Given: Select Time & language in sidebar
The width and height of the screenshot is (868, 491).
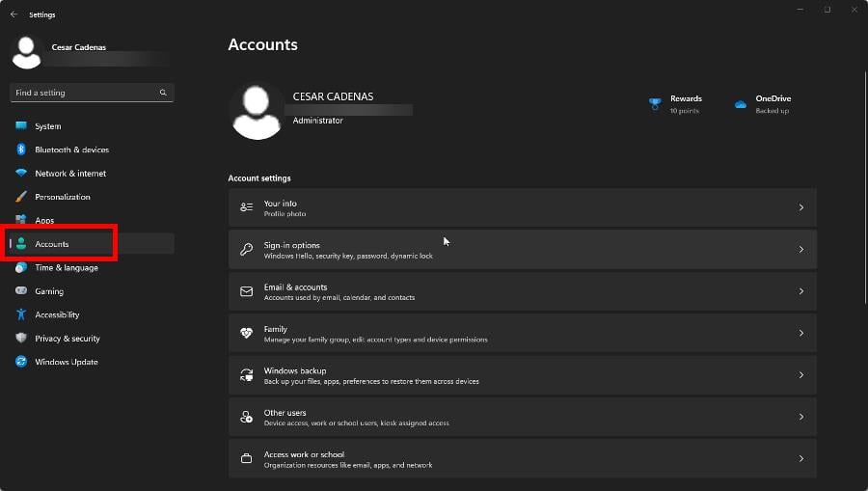Looking at the screenshot, I should click(66, 267).
